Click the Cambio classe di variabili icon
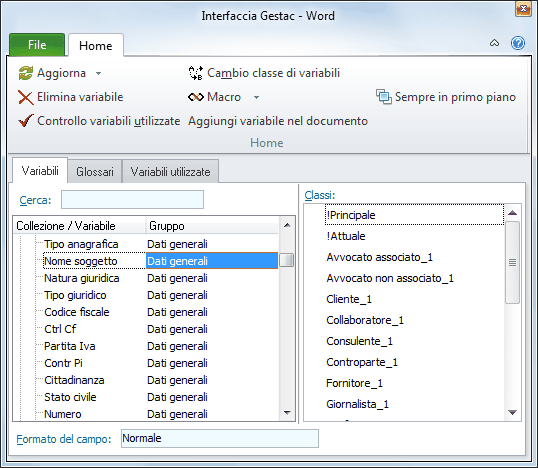The height and width of the screenshot is (468, 538). (196, 73)
